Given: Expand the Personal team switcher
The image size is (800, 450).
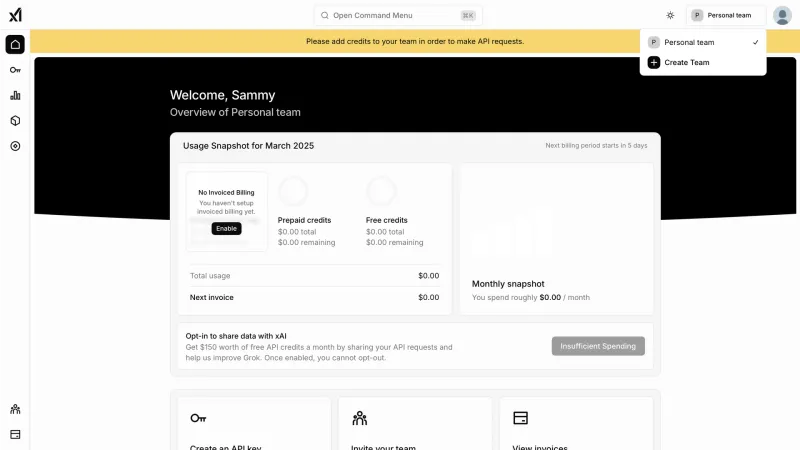Looking at the screenshot, I should [726, 15].
